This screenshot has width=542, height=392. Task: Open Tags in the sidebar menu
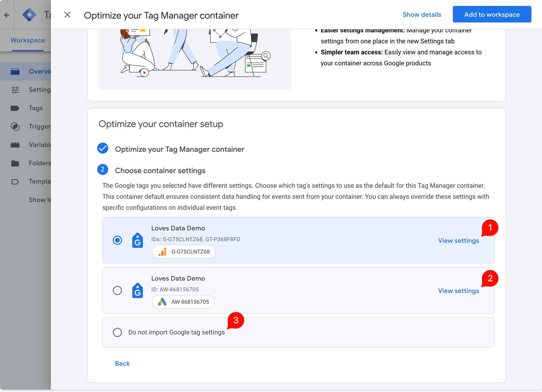click(36, 108)
